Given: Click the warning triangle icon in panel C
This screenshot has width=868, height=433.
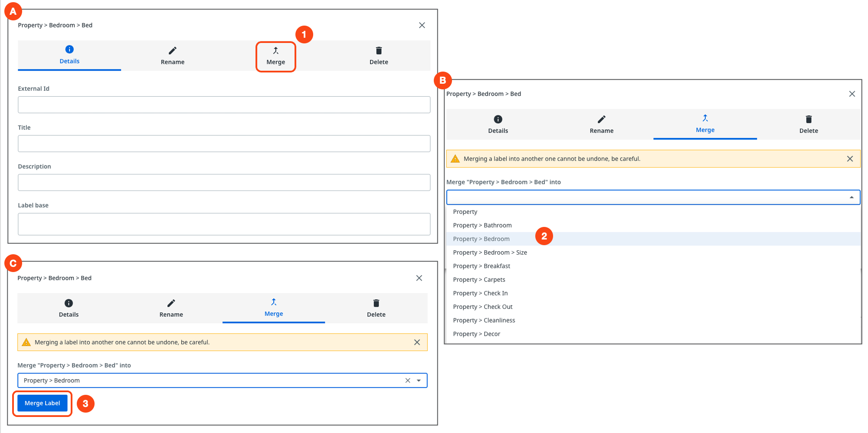Looking at the screenshot, I should click(26, 342).
